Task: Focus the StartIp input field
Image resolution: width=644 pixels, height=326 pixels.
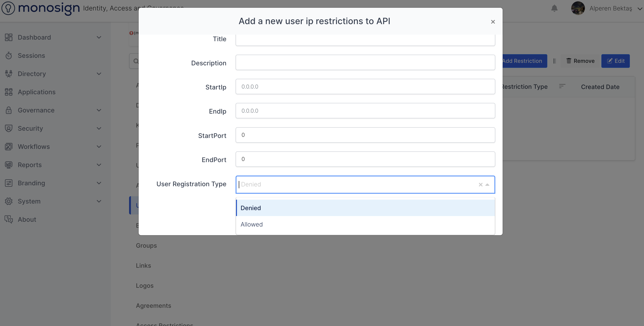Action: pyautogui.click(x=365, y=87)
